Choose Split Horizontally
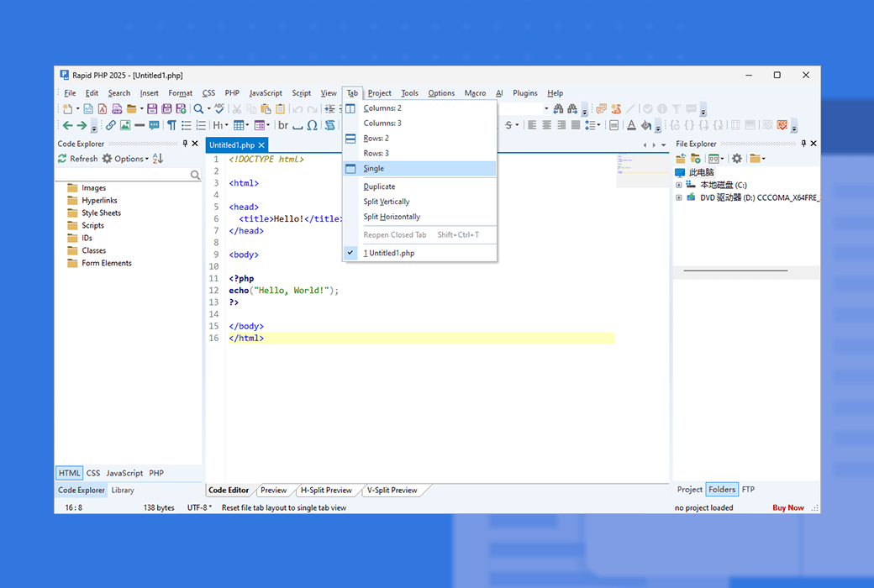Screen dimensions: 874x588 (x=419, y=217)
